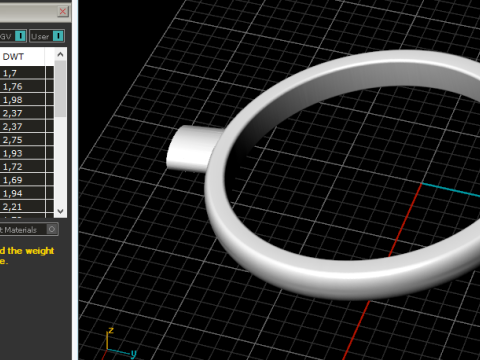Click the list scroll down arrow

60,211
